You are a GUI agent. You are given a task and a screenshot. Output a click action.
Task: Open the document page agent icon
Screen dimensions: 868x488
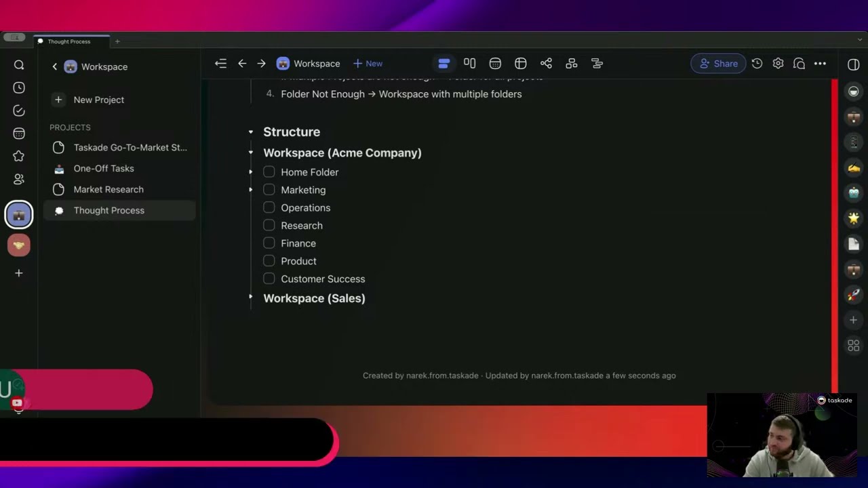[x=854, y=244]
